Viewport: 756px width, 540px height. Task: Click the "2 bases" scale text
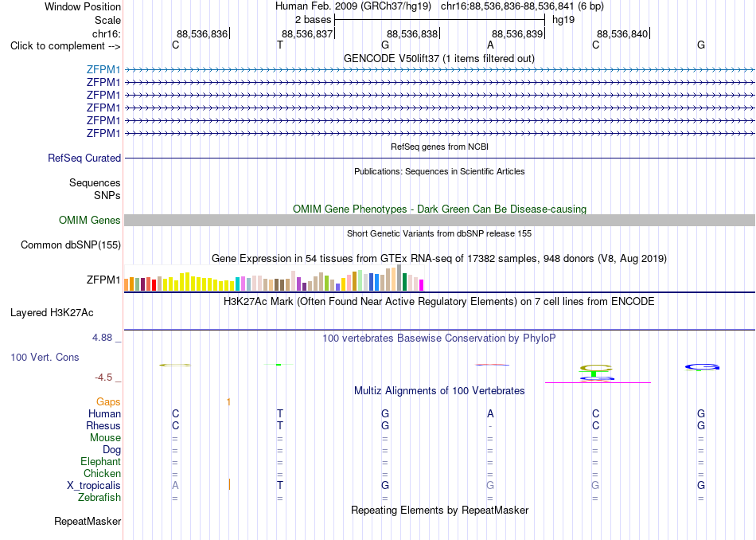tap(313, 20)
